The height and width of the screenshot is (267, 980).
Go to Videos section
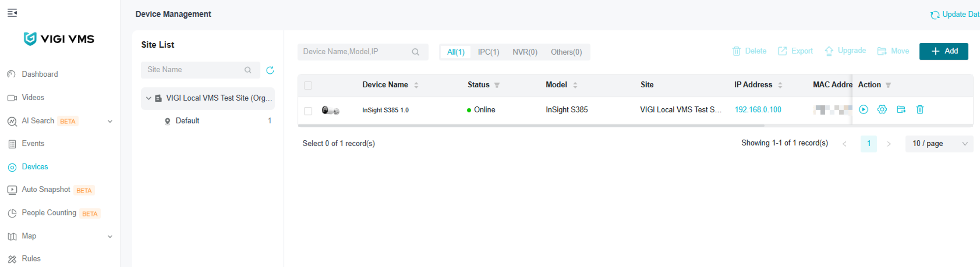pos(33,98)
